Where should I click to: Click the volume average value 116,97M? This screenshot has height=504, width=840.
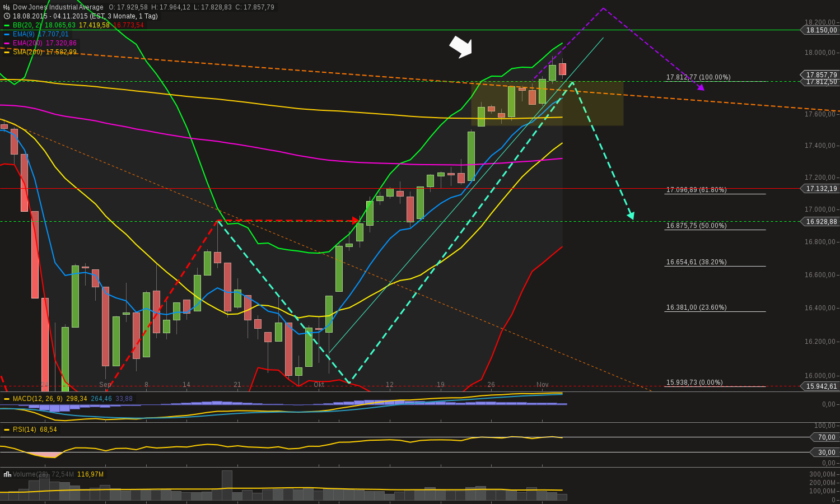[90, 474]
